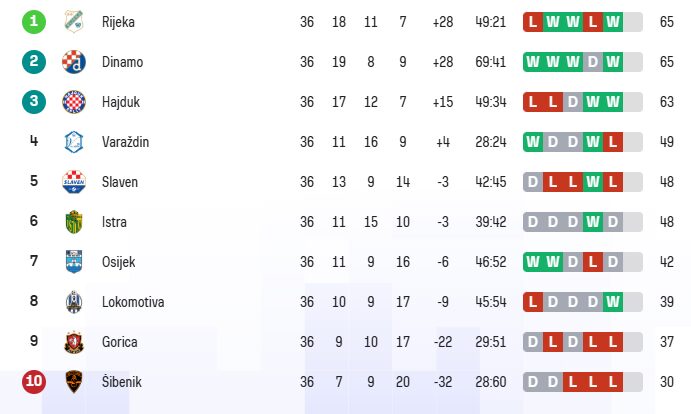Open the Dinamo team page link
The height and width of the screenshot is (414, 691).
point(123,62)
